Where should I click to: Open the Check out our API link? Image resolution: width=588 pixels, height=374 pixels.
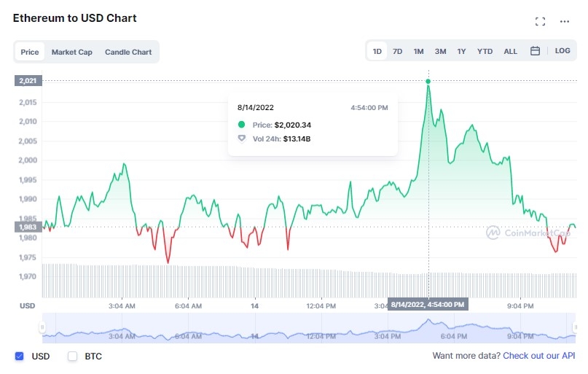[x=538, y=356]
